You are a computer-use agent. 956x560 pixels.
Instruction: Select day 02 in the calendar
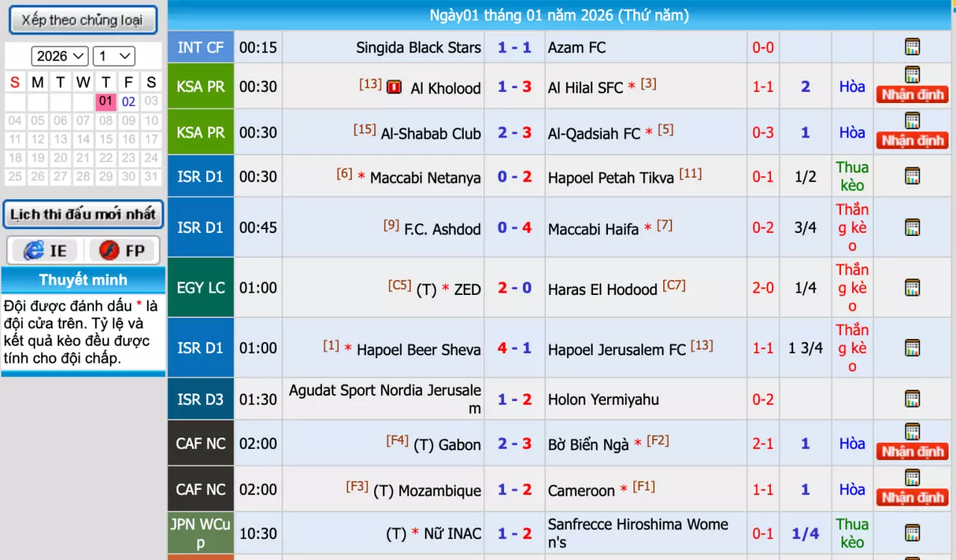pyautogui.click(x=128, y=102)
